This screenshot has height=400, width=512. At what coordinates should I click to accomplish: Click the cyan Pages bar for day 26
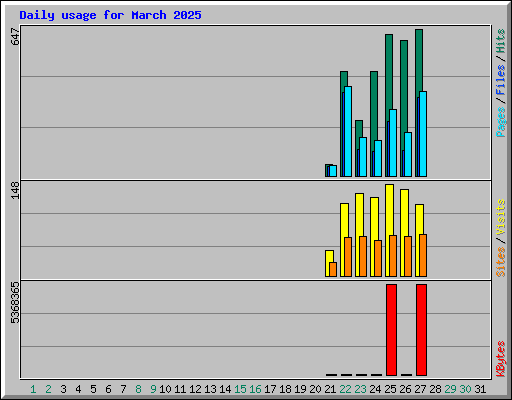click(408, 154)
